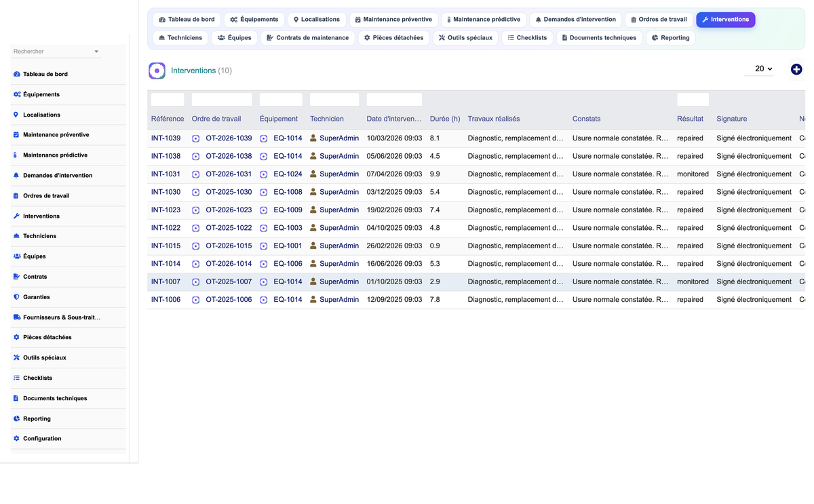Viewport: 814px width, 504px height.
Task: Click the clipboard icon next to sidebar Ordres de travail
Action: click(16, 196)
